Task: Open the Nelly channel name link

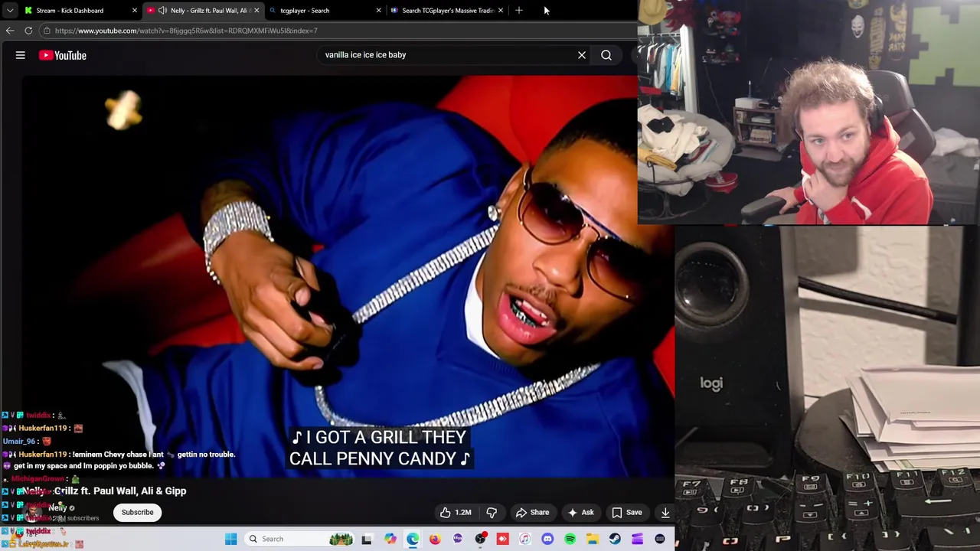Action: tap(59, 508)
